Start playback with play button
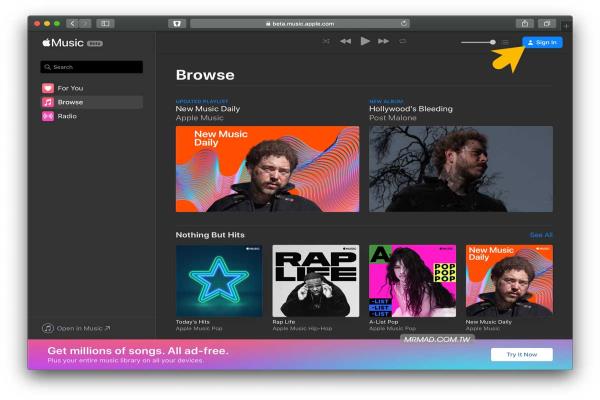The height and width of the screenshot is (400, 600). click(x=365, y=41)
